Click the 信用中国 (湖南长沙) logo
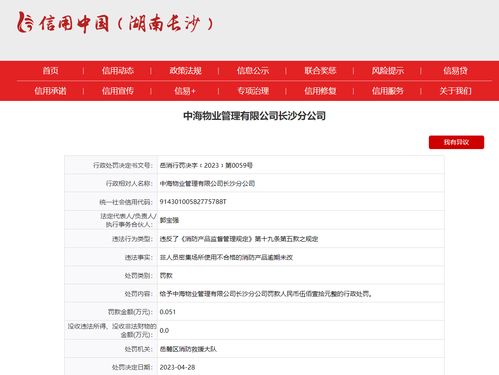This screenshot has width=499, height=375. coord(115,23)
